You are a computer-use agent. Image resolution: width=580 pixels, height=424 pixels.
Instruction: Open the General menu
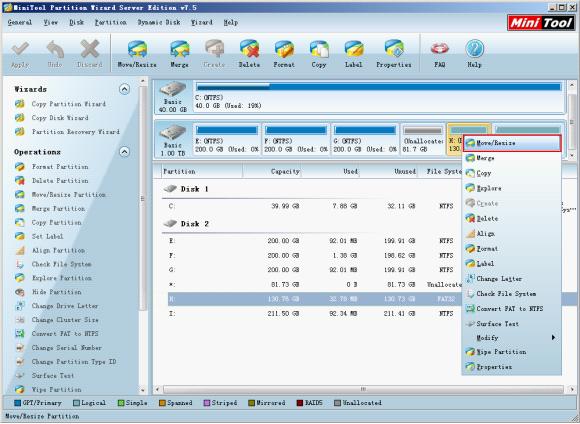click(20, 23)
